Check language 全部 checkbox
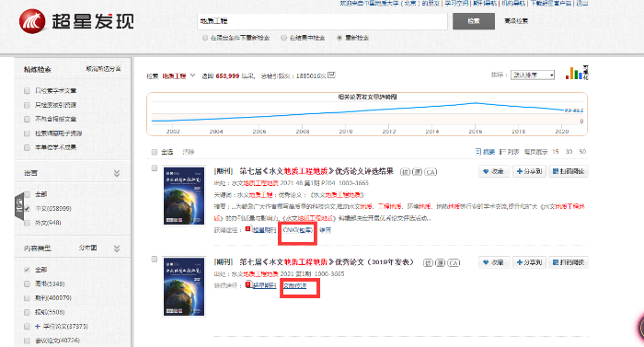644x347 pixels. pos(27,194)
